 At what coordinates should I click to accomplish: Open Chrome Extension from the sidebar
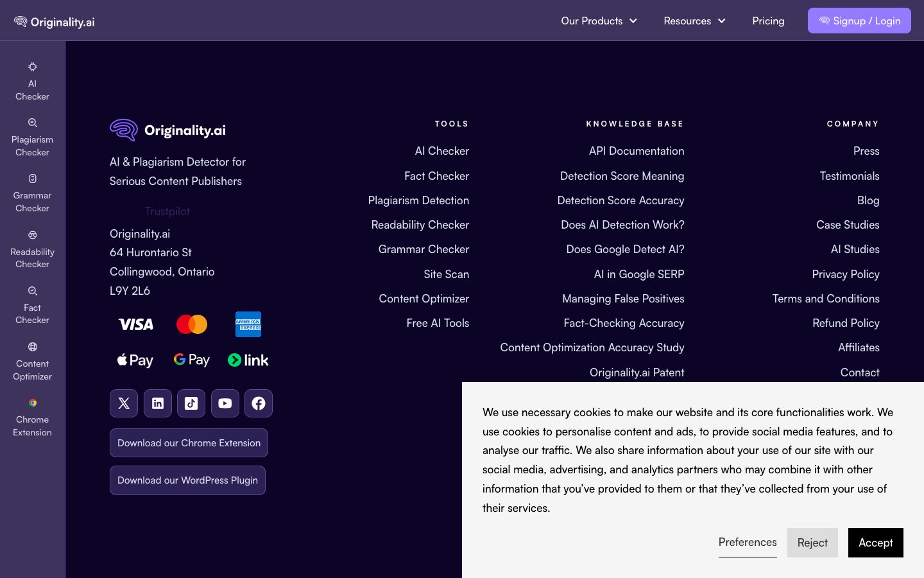tap(32, 417)
